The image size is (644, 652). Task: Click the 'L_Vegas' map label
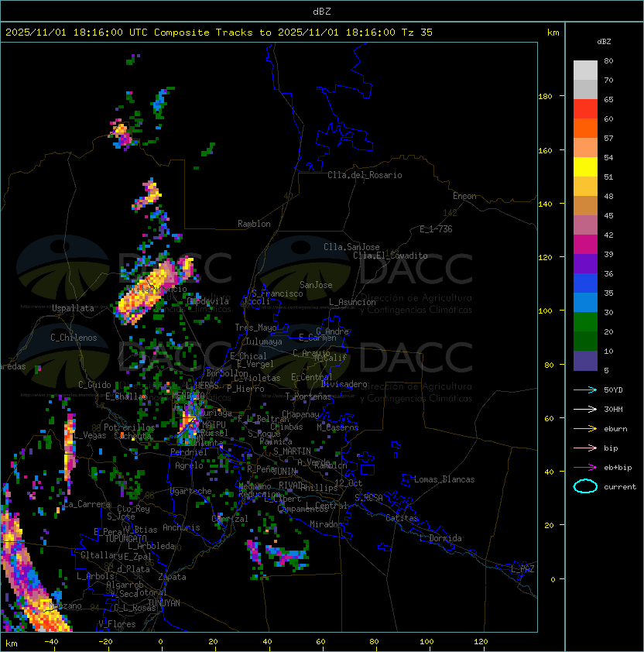point(91,435)
